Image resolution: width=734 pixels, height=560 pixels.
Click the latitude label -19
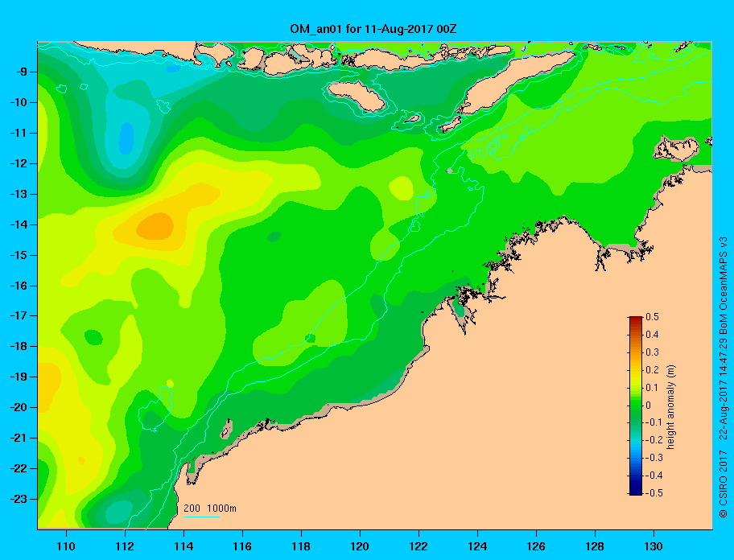pos(19,377)
